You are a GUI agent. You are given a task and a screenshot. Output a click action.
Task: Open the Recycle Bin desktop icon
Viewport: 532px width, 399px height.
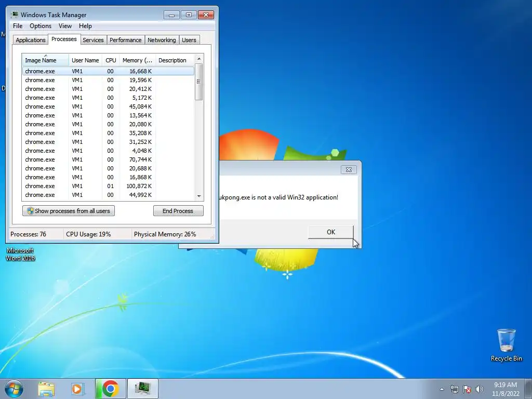coord(506,345)
